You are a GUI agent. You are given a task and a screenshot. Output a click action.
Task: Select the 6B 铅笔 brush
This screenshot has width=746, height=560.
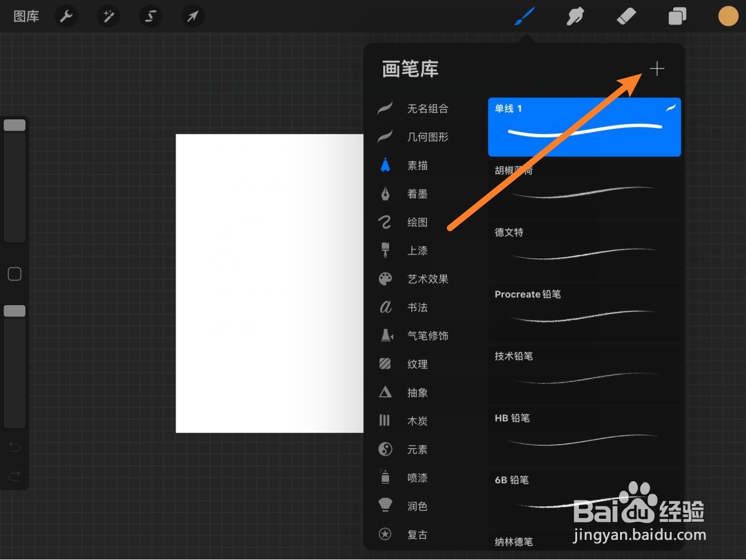click(584, 499)
